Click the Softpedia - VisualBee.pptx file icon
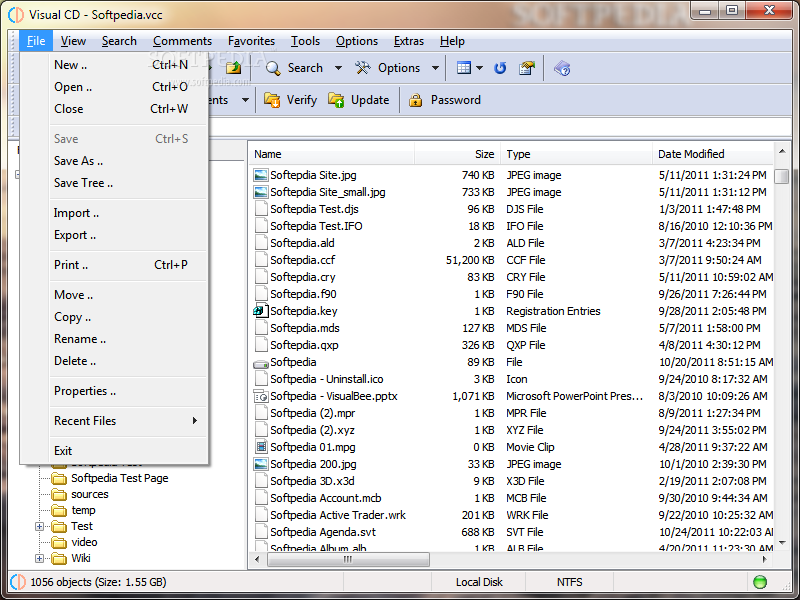This screenshot has width=800, height=600. [261, 396]
